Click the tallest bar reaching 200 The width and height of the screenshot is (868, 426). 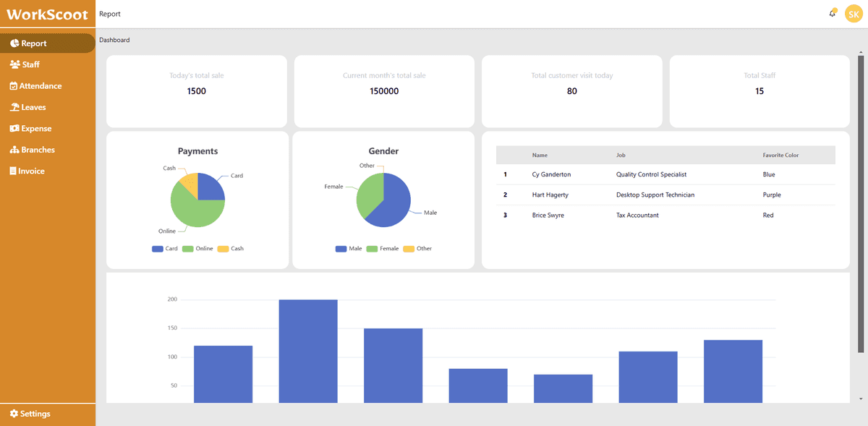pyautogui.click(x=308, y=351)
